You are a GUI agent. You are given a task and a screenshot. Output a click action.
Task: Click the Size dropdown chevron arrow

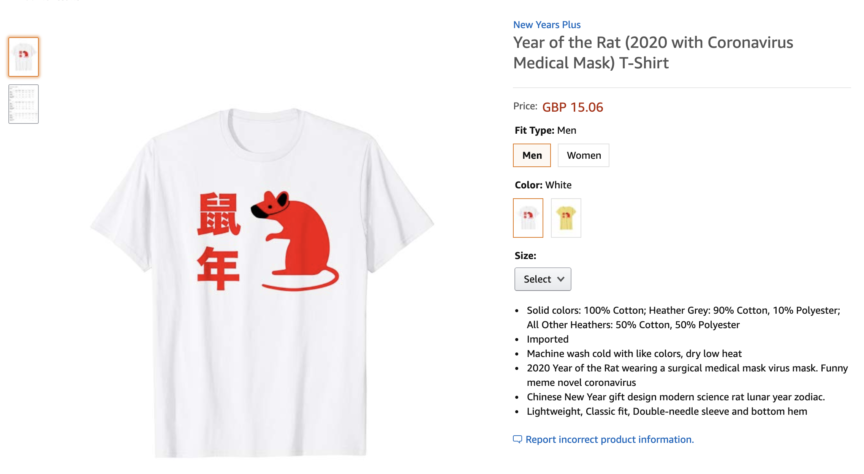pos(560,279)
